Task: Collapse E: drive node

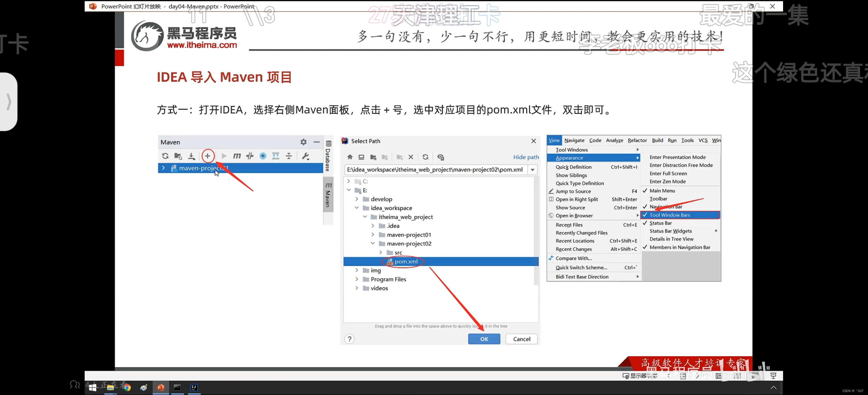Action: 349,190
